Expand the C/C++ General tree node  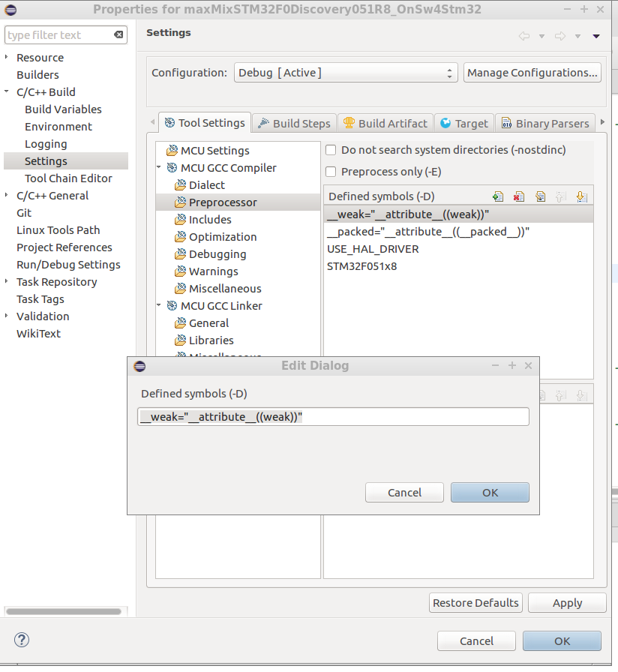pyautogui.click(x=7, y=196)
